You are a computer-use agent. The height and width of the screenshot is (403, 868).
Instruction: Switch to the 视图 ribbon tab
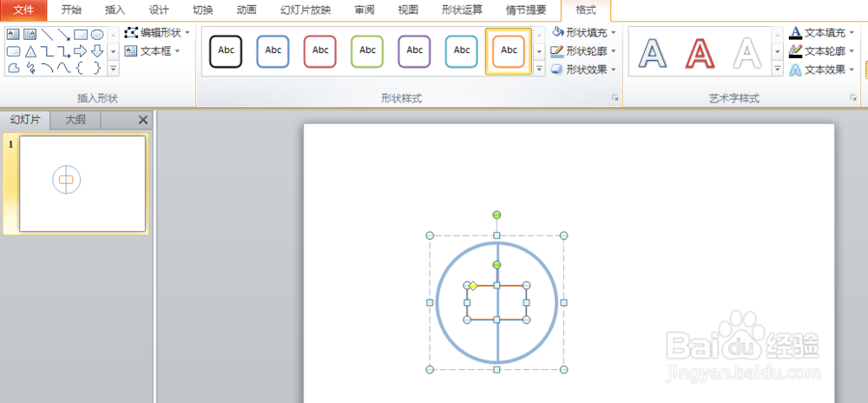coord(408,10)
